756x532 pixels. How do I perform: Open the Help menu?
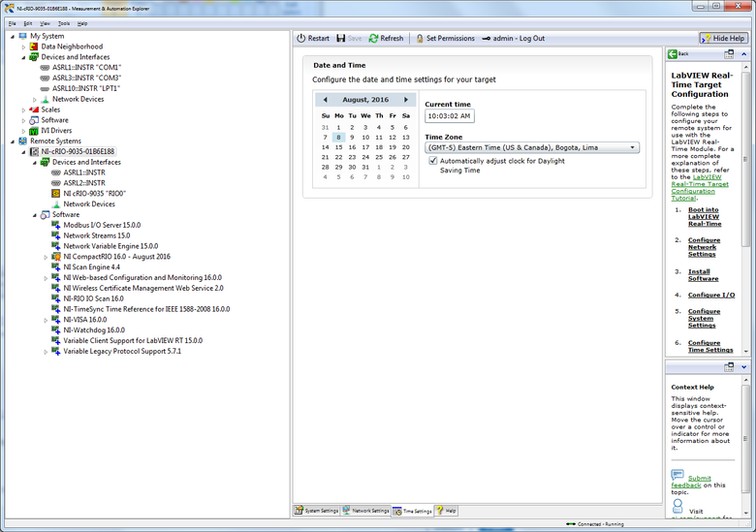pos(82,23)
